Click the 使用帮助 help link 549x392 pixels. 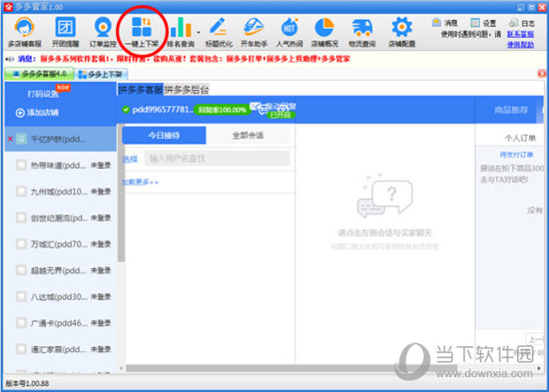tap(520, 45)
